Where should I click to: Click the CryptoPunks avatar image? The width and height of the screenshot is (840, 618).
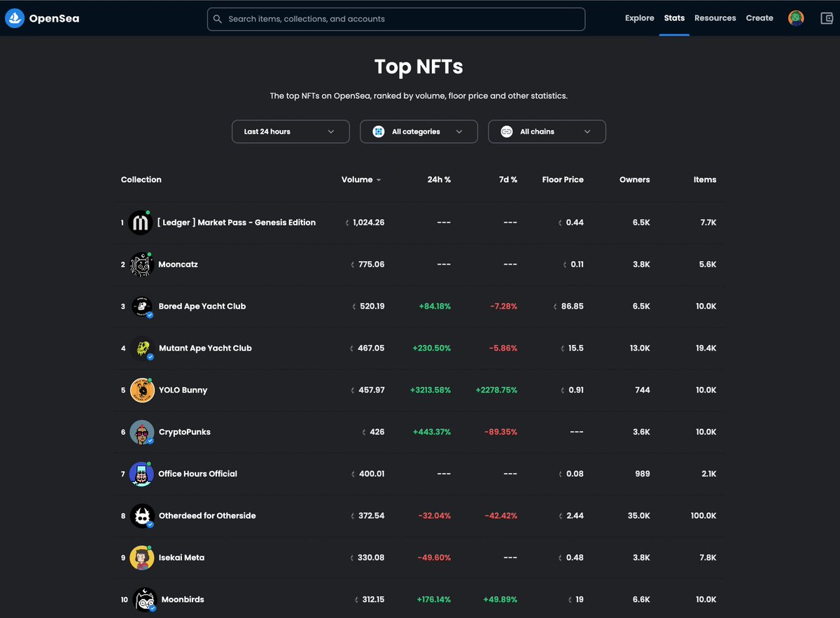[x=142, y=433]
